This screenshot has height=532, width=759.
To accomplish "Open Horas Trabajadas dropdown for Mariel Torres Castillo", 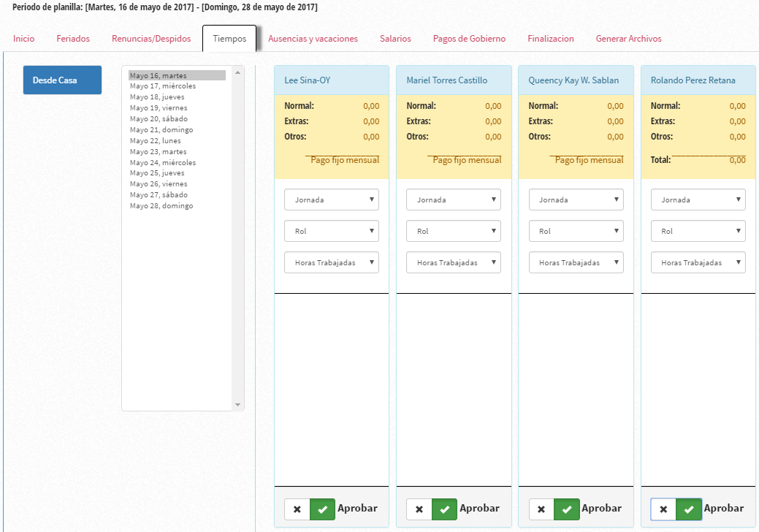I will click(454, 262).
